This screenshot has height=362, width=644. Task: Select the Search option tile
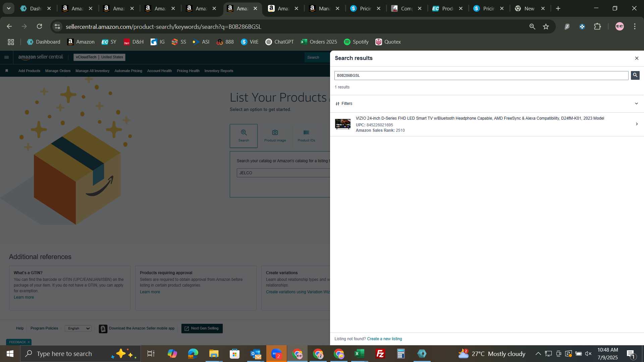pyautogui.click(x=244, y=136)
